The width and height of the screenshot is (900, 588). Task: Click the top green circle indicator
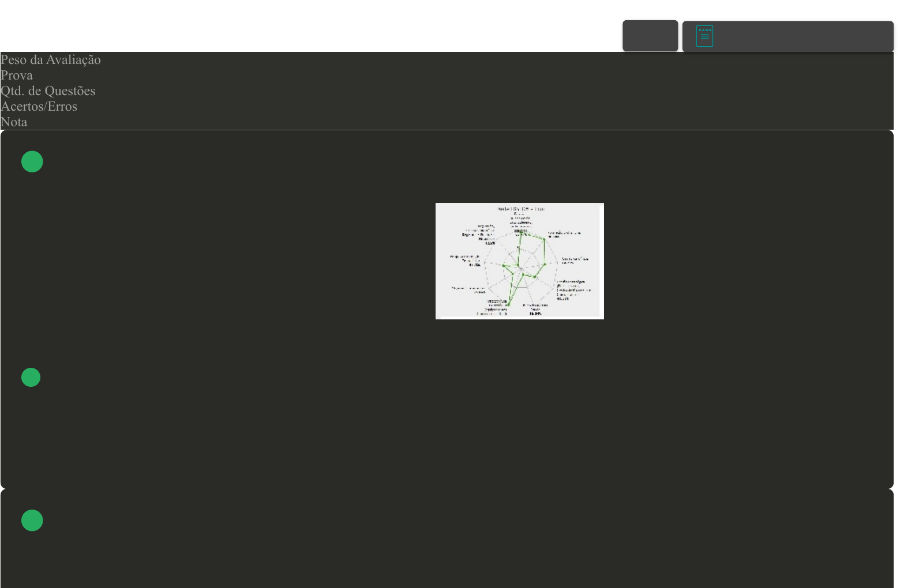tap(32, 161)
